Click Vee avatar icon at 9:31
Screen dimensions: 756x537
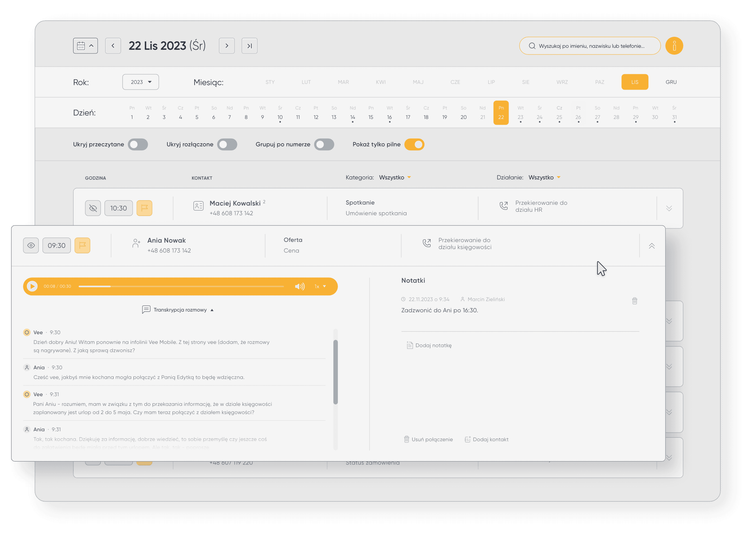click(x=27, y=394)
